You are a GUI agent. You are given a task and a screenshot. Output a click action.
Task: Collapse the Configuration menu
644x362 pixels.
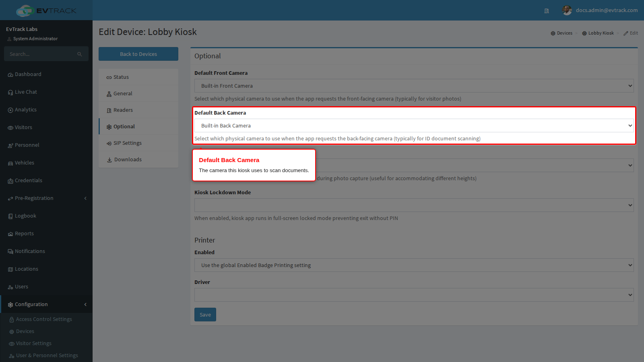46,304
